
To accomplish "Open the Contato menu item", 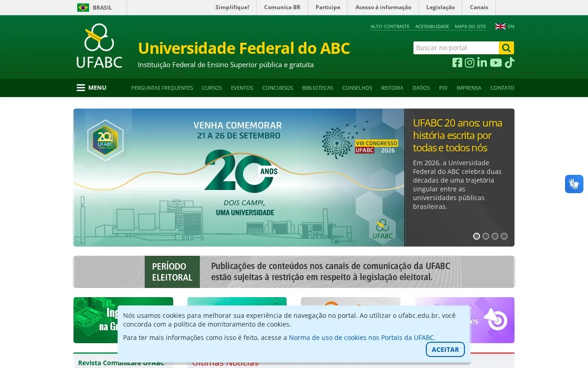I will coord(503,88).
